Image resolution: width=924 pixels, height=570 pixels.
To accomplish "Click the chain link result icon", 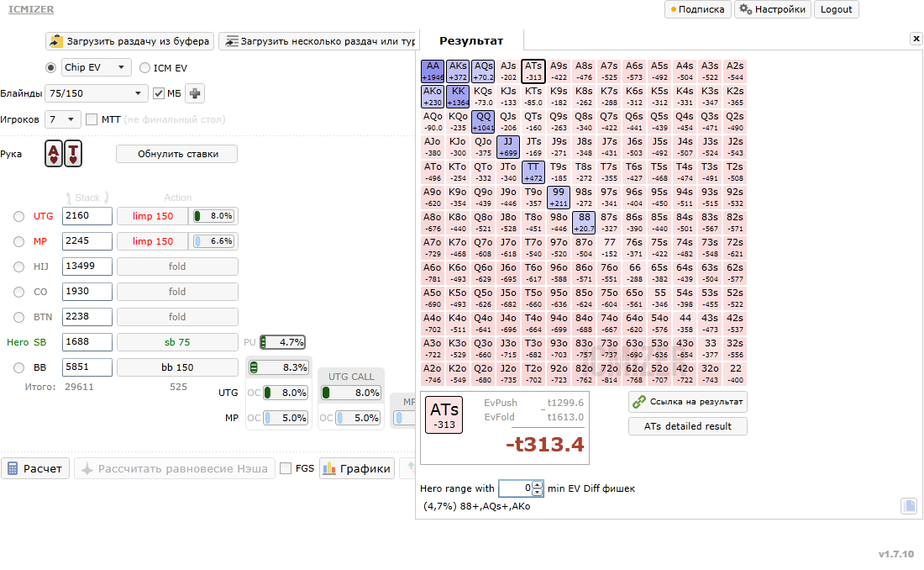I will [x=638, y=402].
